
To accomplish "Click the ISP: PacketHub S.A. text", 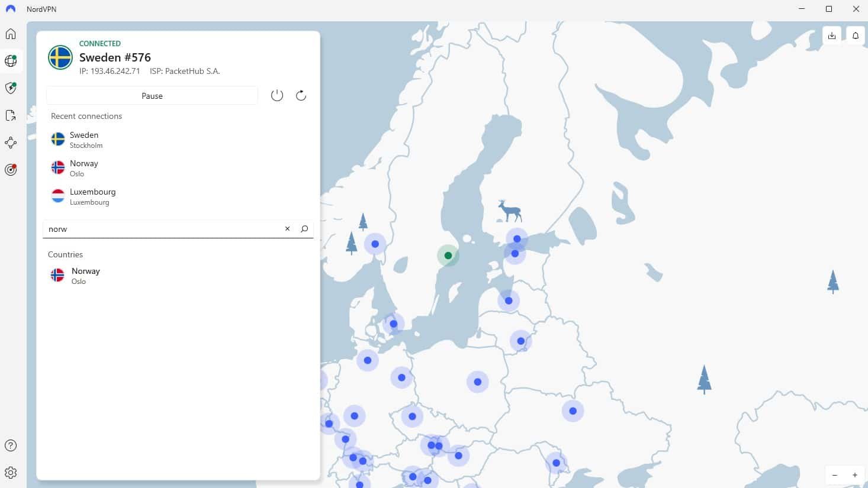I will click(x=185, y=71).
